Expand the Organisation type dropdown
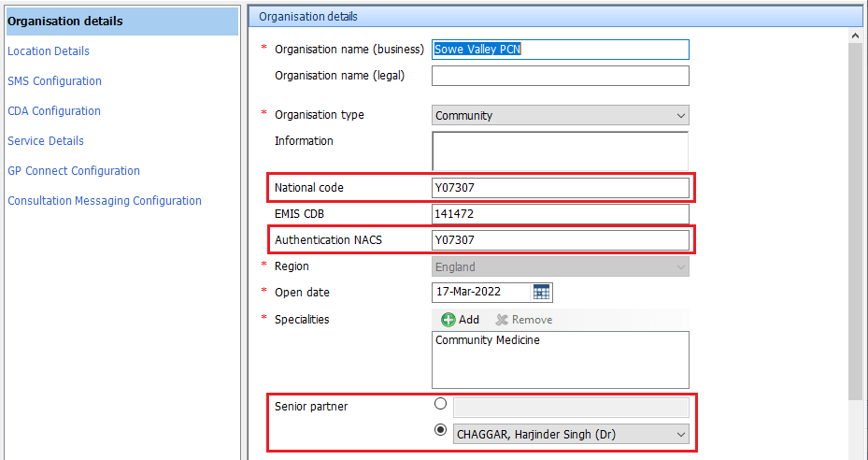 pos(679,116)
